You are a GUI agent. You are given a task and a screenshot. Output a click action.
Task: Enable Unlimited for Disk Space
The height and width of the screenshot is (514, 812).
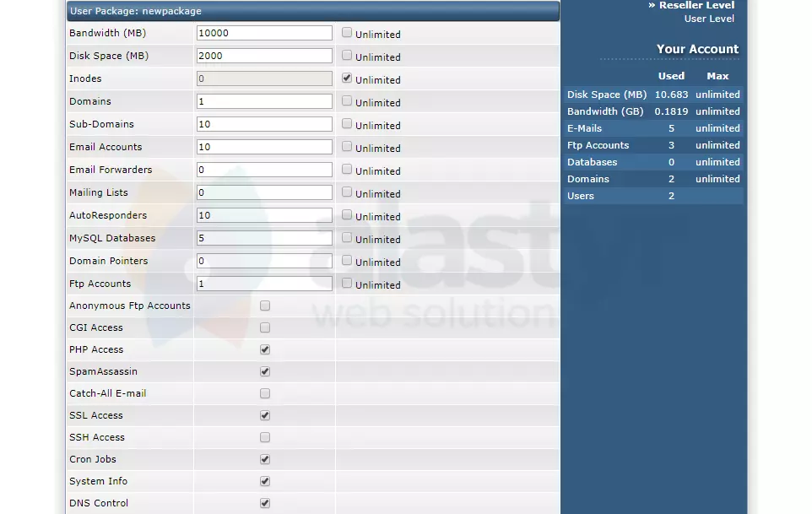click(346, 57)
